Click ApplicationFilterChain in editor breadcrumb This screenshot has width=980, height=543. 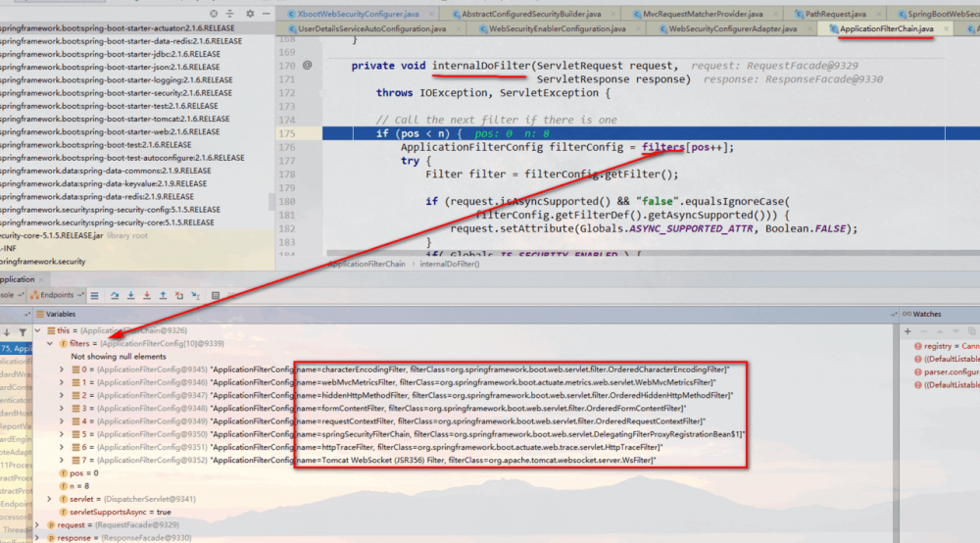pyautogui.click(x=367, y=264)
